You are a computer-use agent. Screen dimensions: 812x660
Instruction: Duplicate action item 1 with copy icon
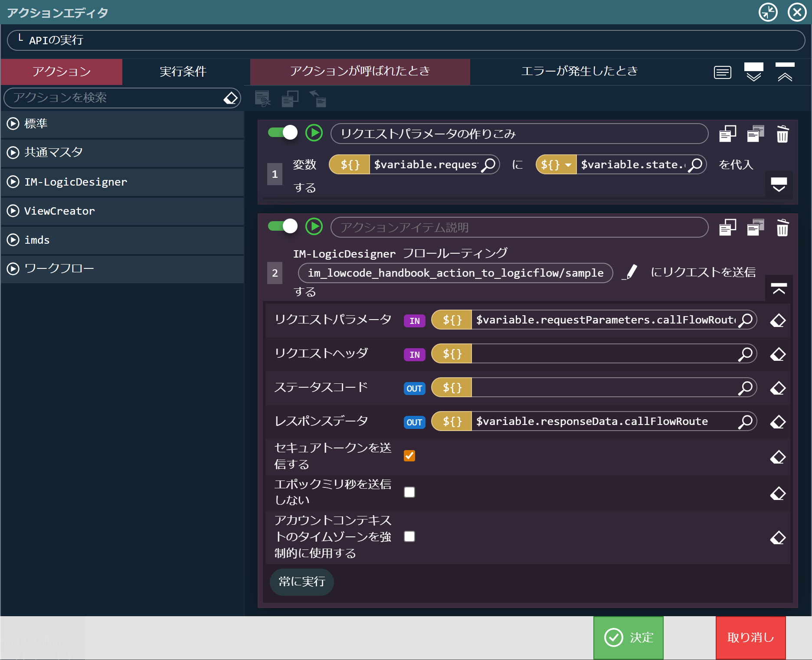[x=727, y=134]
